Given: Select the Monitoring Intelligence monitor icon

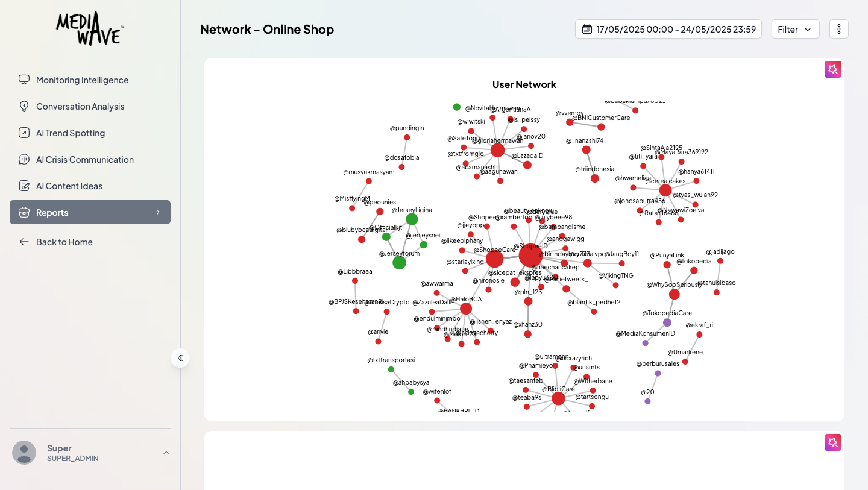Looking at the screenshot, I should (x=24, y=79).
